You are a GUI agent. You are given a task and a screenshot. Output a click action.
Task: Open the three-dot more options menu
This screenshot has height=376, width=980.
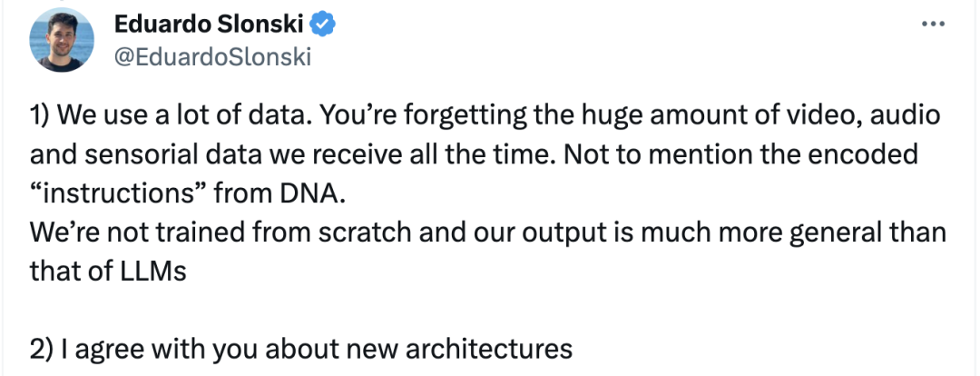(x=933, y=25)
